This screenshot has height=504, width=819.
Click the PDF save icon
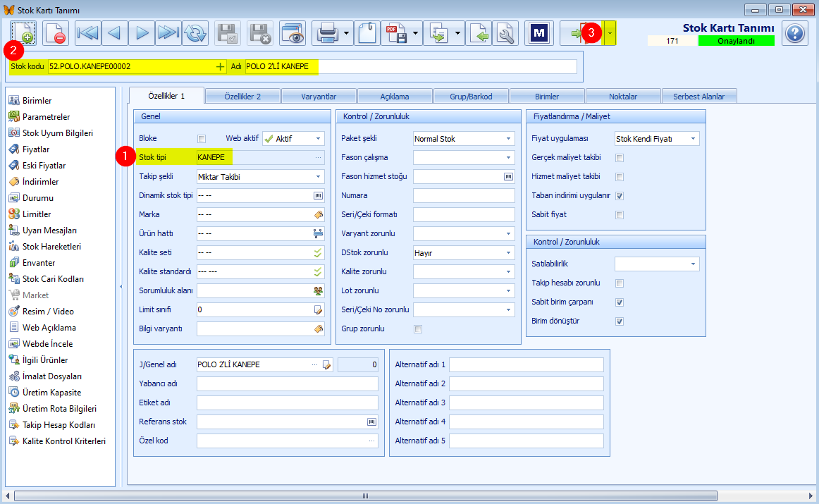click(396, 33)
